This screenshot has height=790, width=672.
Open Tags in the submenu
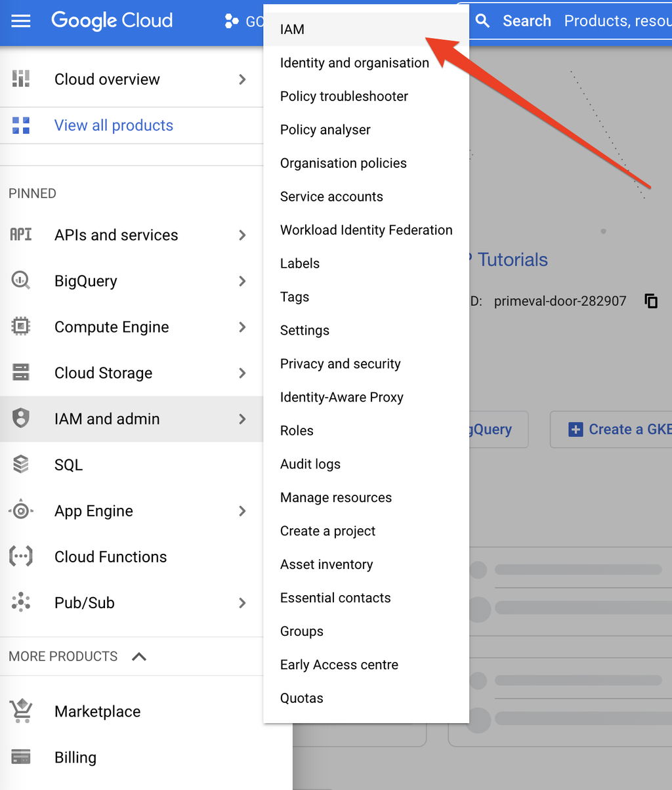pos(366,297)
